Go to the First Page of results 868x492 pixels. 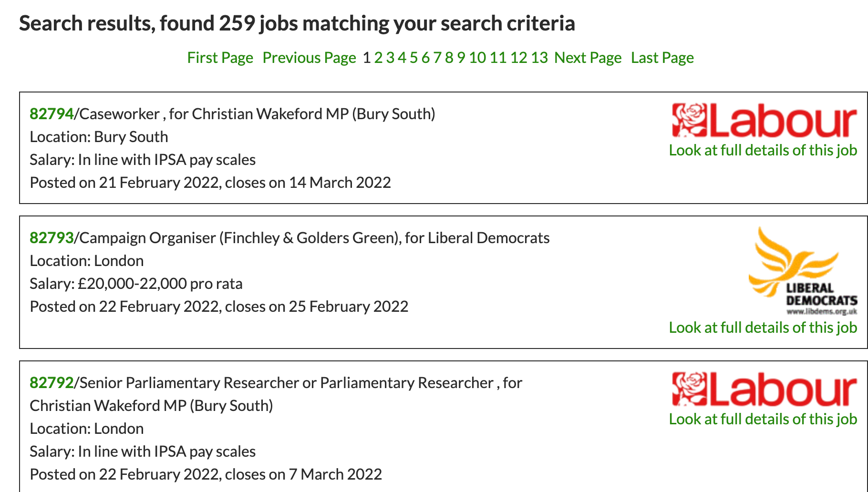coord(220,58)
